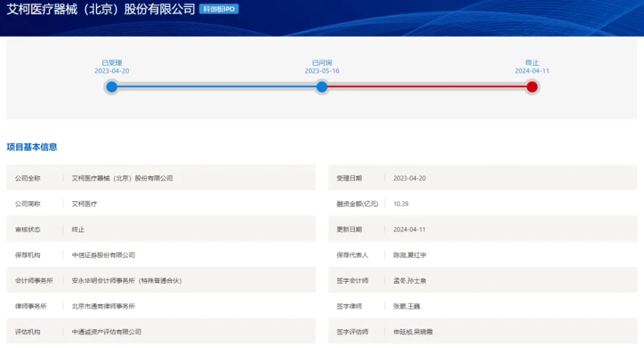Click the 签字会计师 names value

tap(410, 280)
